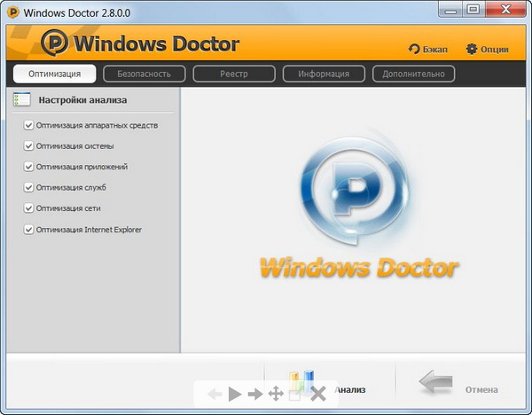Image resolution: width=532 pixels, height=415 pixels.
Task: Switch to the Безопасность tab
Action: [x=144, y=74]
